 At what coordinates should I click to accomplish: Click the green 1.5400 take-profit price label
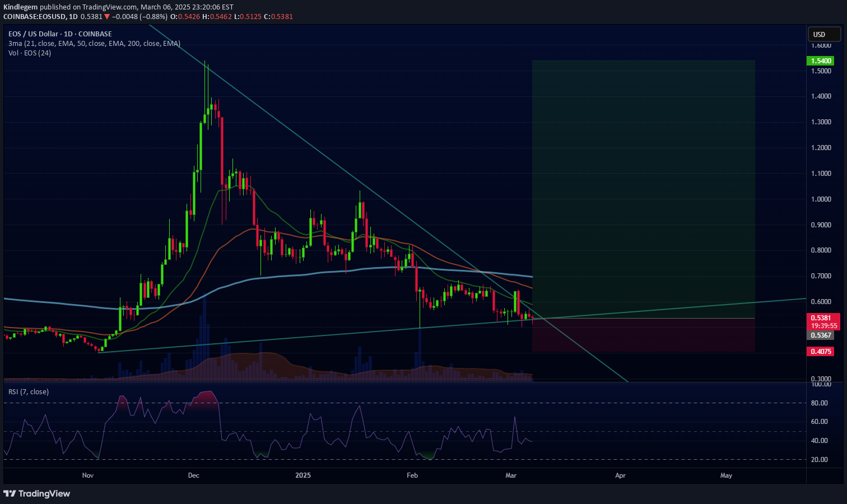point(820,61)
